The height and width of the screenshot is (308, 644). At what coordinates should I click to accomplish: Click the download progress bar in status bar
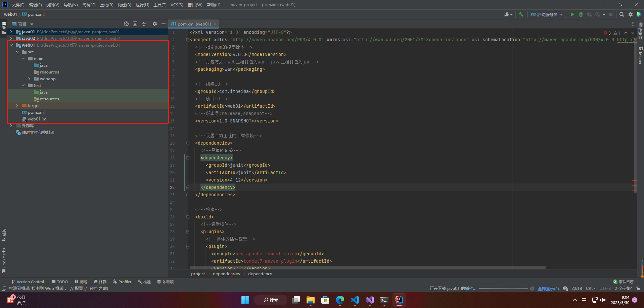503,289
